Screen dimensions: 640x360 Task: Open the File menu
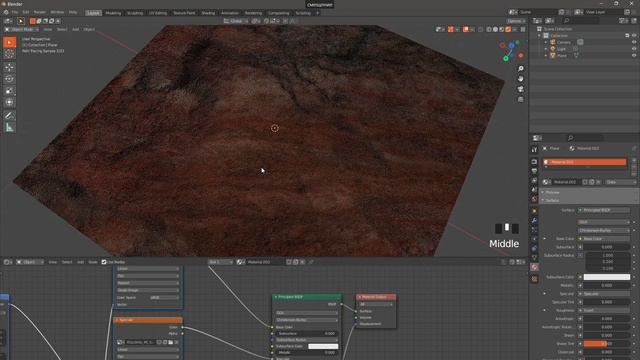pyautogui.click(x=15, y=12)
